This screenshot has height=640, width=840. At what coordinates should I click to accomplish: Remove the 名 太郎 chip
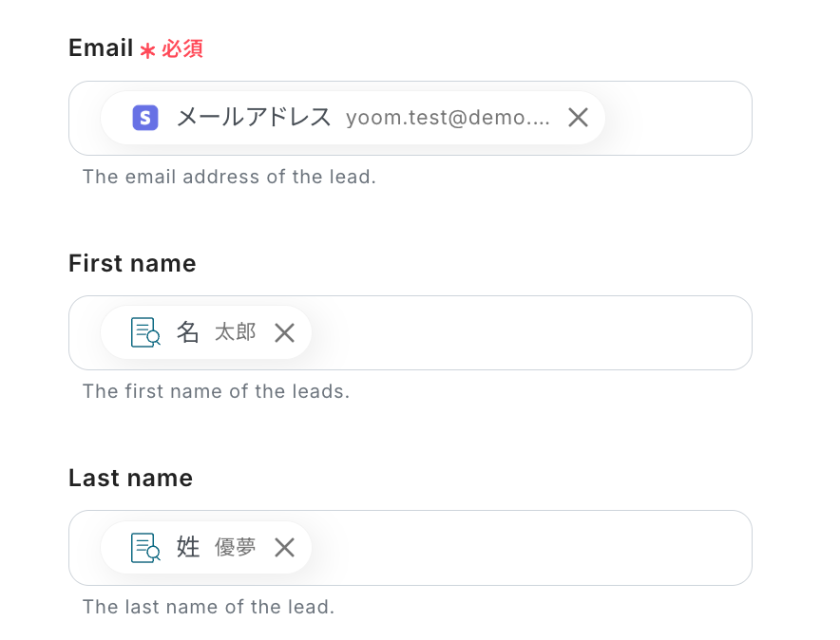pyautogui.click(x=284, y=332)
